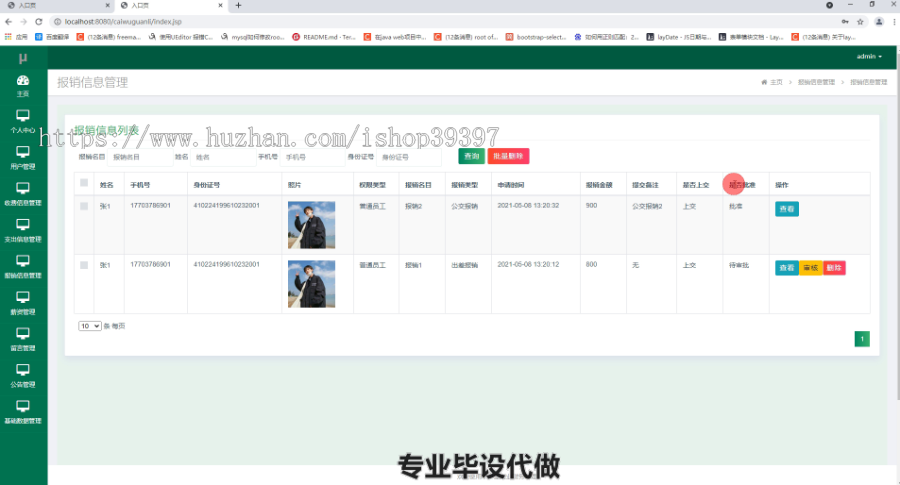This screenshot has height=485, width=900.
Task: Switch to the second 入口页 browser tab
Action: pos(171,5)
